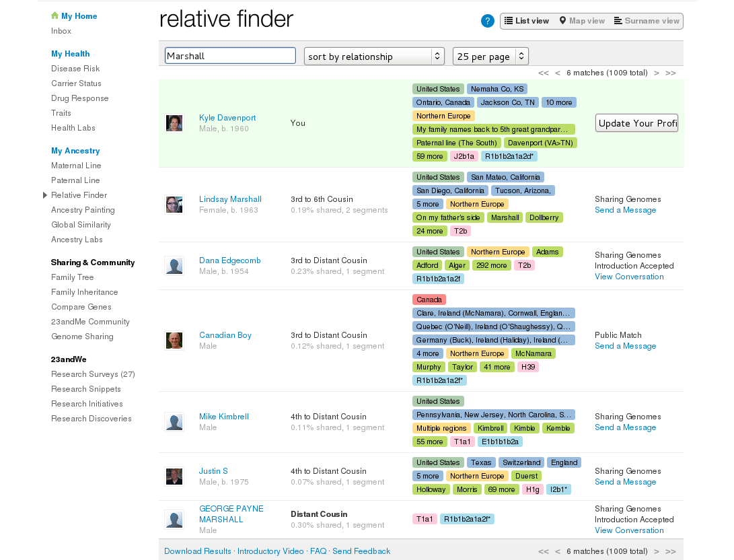Open Carrier Status in sidebar

point(76,83)
